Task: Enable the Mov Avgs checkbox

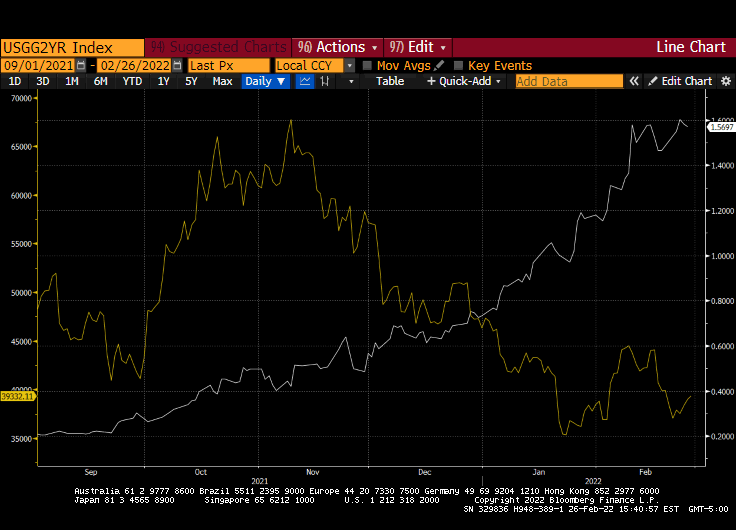Action: click(367, 65)
